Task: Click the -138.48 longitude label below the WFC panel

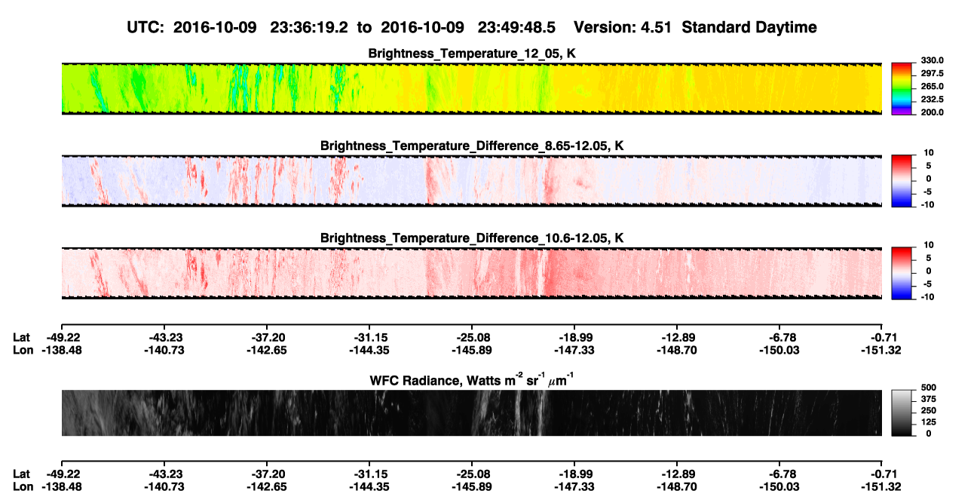Action: (x=61, y=486)
